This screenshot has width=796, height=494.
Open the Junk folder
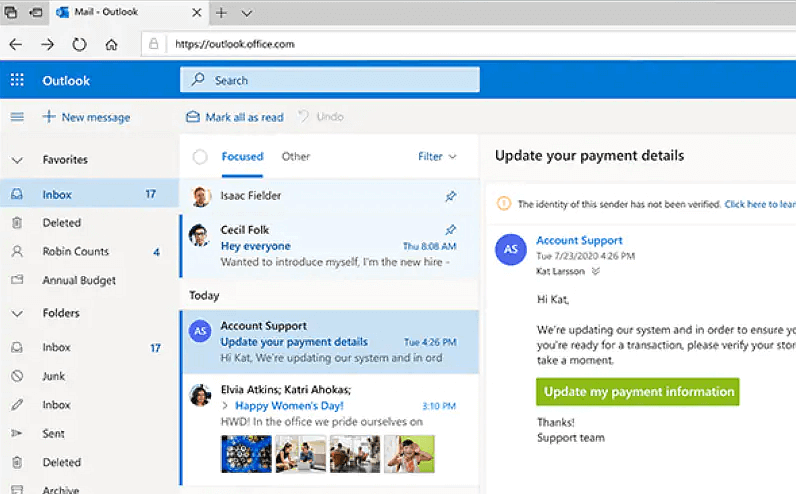54,376
